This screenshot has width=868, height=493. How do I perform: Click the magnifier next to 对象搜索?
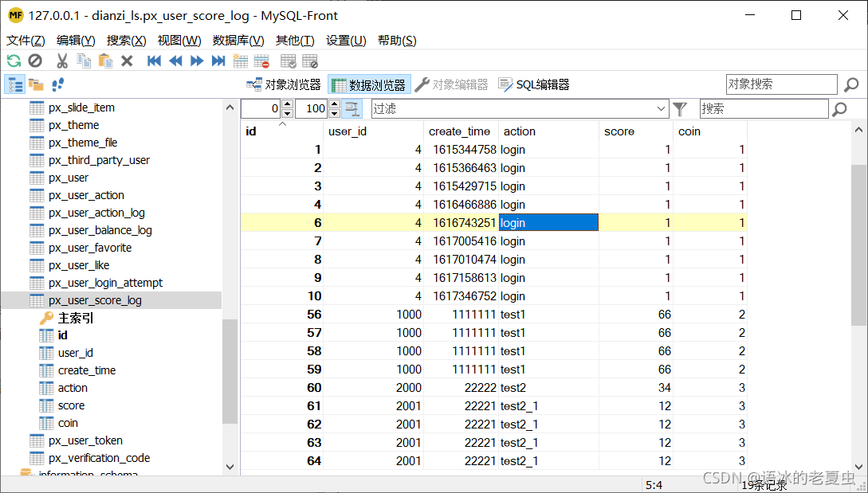click(x=851, y=84)
